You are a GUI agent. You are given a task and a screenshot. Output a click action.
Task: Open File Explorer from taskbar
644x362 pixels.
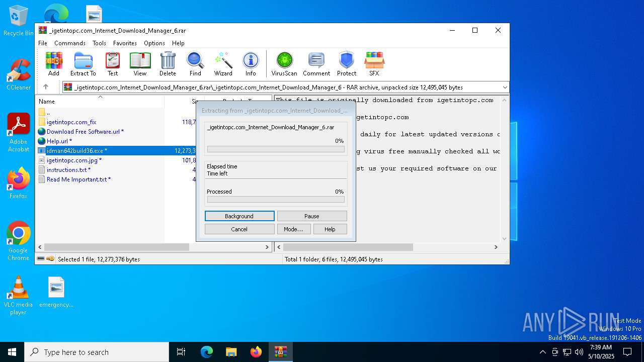tap(231, 352)
